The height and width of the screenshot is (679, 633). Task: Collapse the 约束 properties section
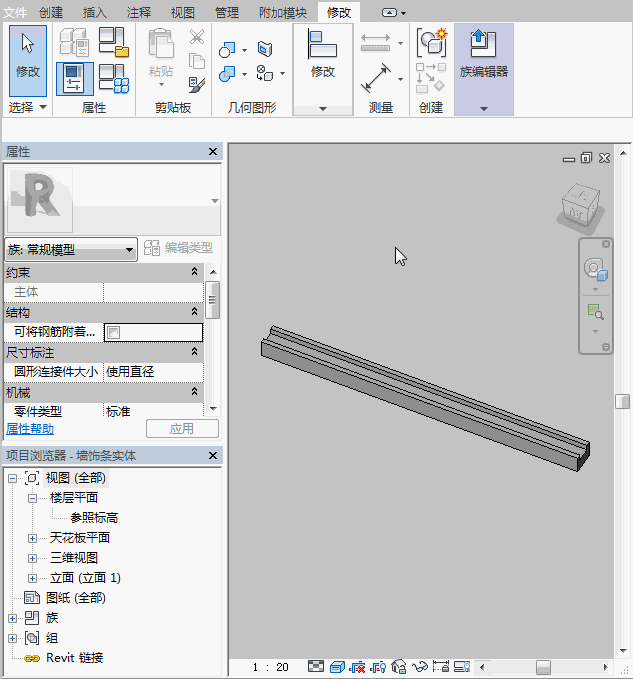point(194,272)
